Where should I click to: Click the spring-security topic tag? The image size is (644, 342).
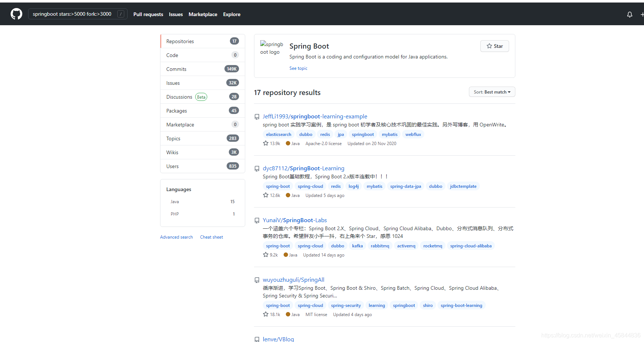(x=346, y=305)
